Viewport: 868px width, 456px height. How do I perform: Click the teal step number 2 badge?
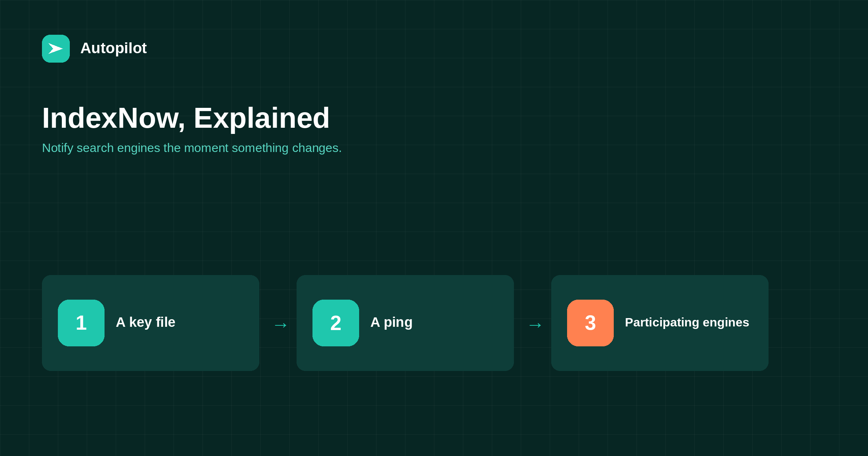coord(336,323)
